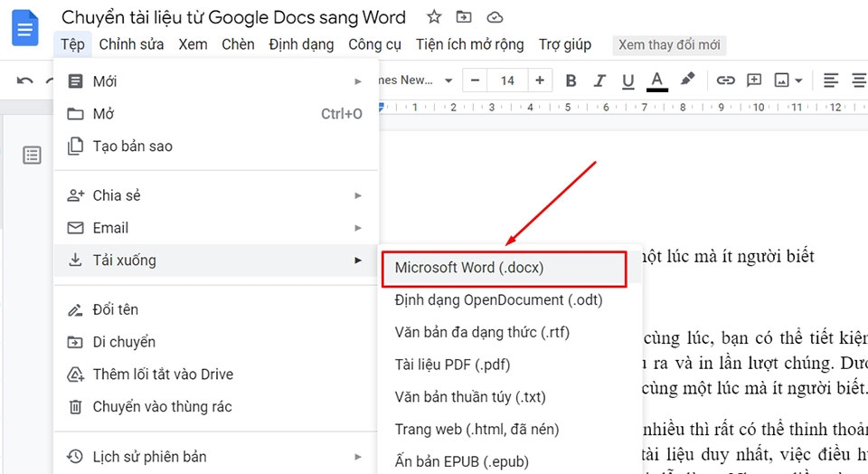Click the Google Docs home logo
The height and width of the screenshot is (474, 868).
[x=25, y=28]
